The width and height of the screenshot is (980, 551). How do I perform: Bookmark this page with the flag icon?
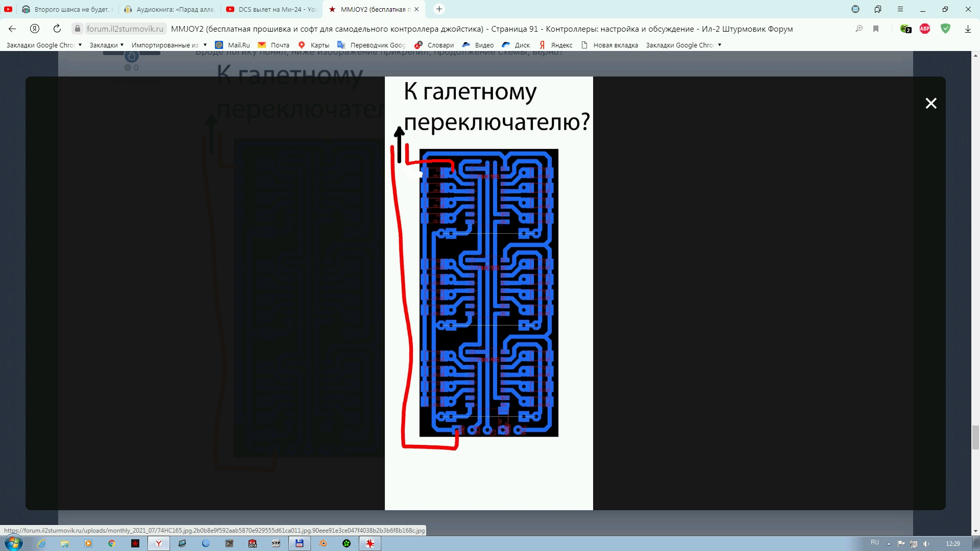(876, 29)
